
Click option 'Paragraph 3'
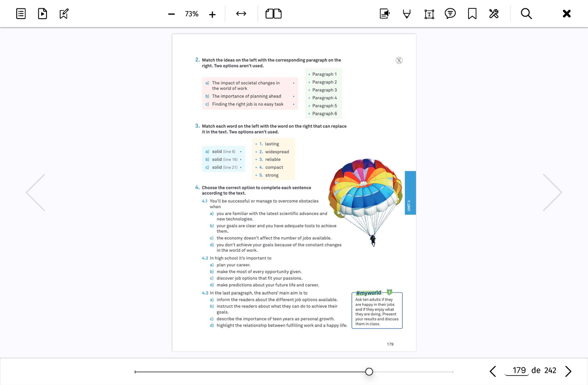[323, 90]
